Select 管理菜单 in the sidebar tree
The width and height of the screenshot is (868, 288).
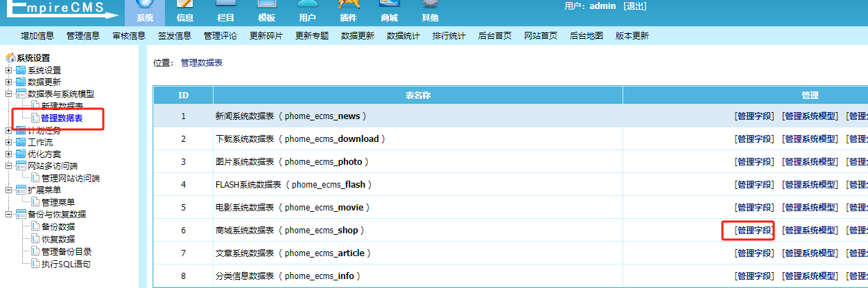tap(58, 202)
